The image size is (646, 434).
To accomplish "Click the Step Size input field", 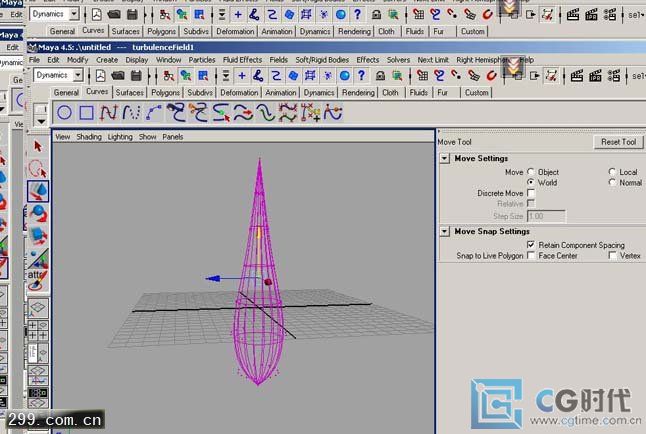I will pyautogui.click(x=546, y=216).
